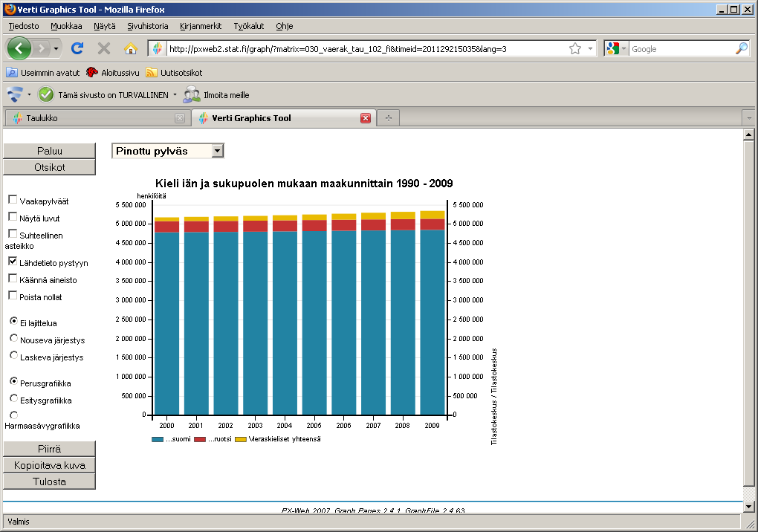Open the Google search engine selector
This screenshot has width=758, height=532.
click(x=616, y=48)
